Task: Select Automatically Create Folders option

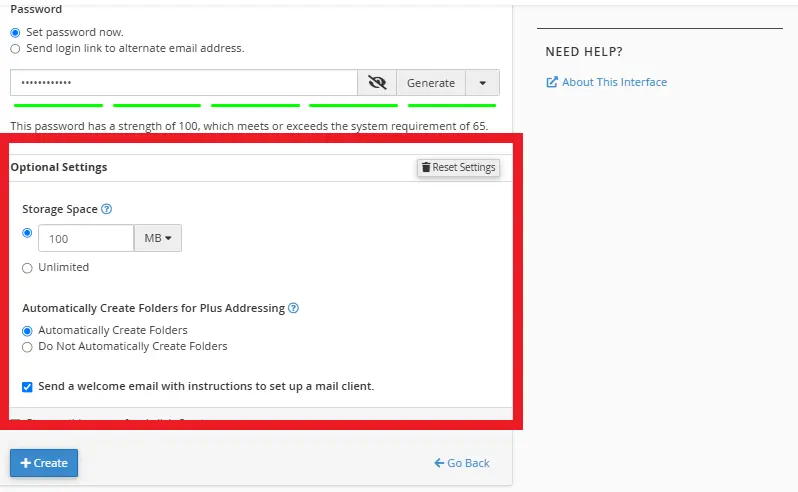Action: pyautogui.click(x=27, y=331)
